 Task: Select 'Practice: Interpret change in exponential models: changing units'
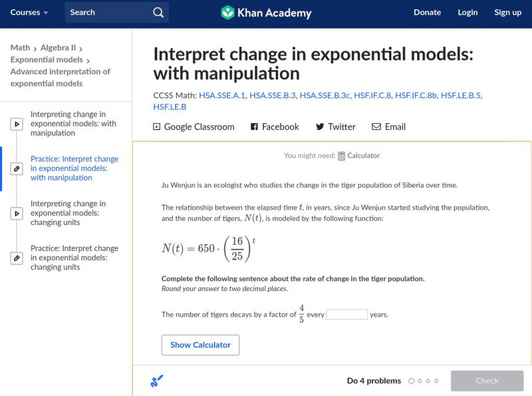click(74, 258)
